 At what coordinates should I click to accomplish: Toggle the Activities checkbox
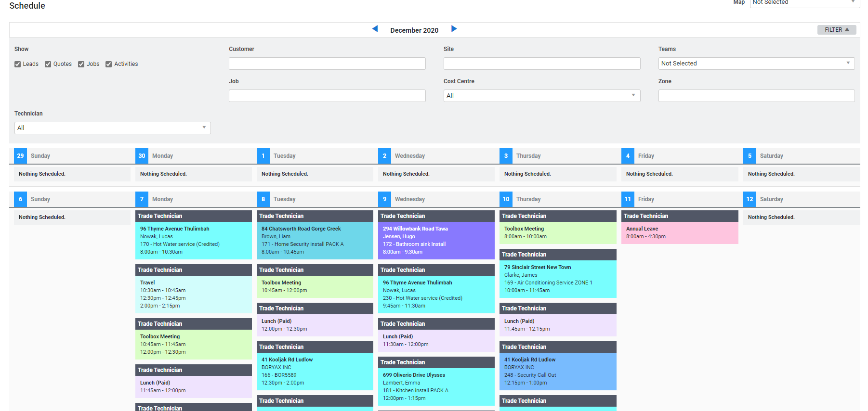(x=109, y=64)
